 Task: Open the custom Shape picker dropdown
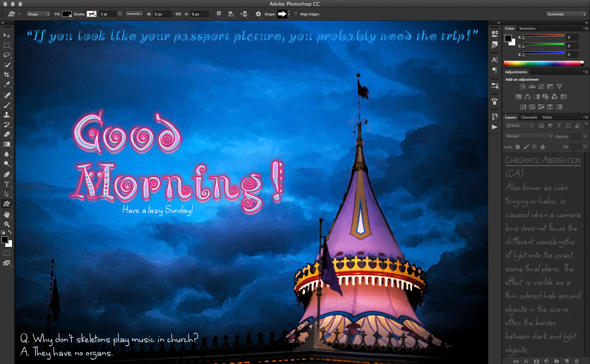(x=289, y=14)
